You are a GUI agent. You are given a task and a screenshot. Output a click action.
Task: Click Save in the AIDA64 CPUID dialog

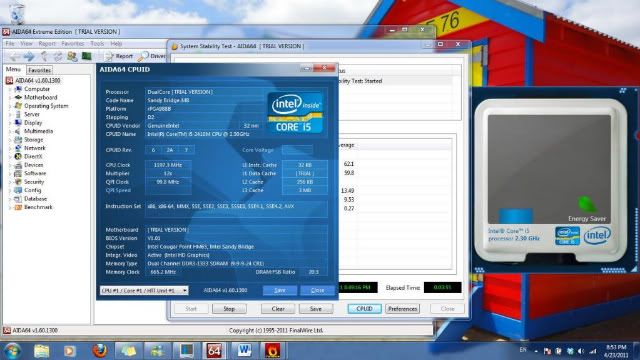[x=280, y=290]
